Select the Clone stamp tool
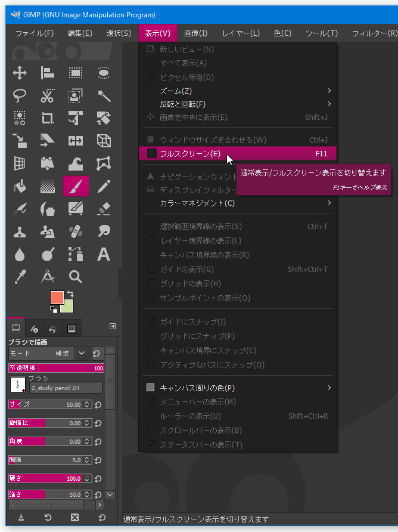This screenshot has width=398, height=532. (20, 232)
